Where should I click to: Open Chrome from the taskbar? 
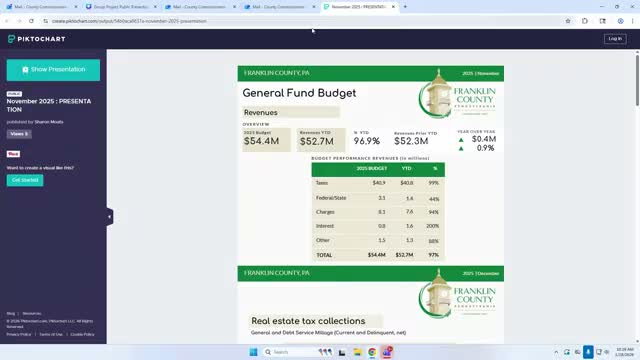coord(372,352)
